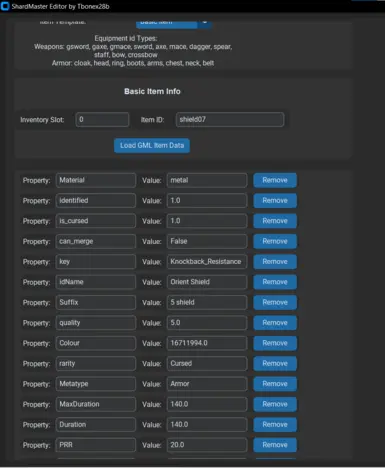Remove the idName property row

[275, 282]
